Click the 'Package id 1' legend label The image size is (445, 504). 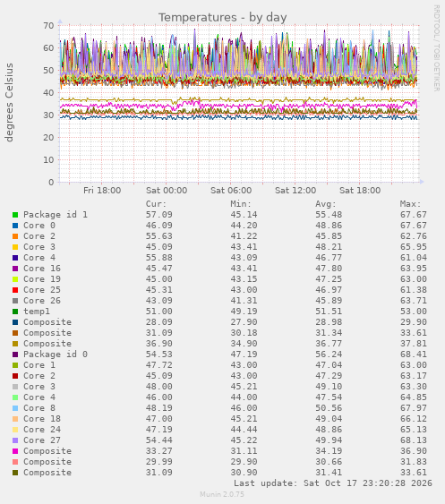tap(56, 215)
